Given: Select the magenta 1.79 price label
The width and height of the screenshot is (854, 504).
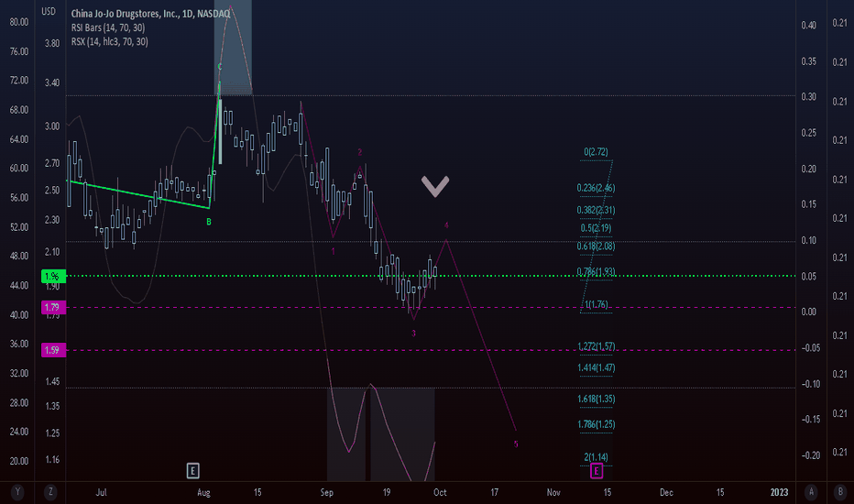Looking at the screenshot, I should 53,307.
